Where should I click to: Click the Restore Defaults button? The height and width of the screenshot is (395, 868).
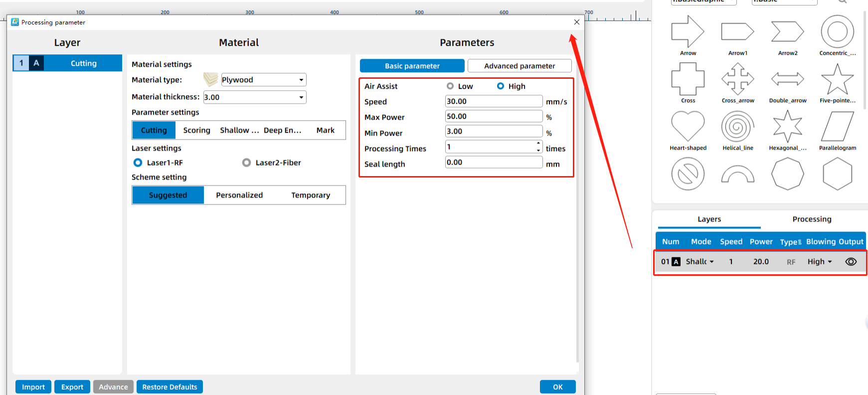(170, 387)
